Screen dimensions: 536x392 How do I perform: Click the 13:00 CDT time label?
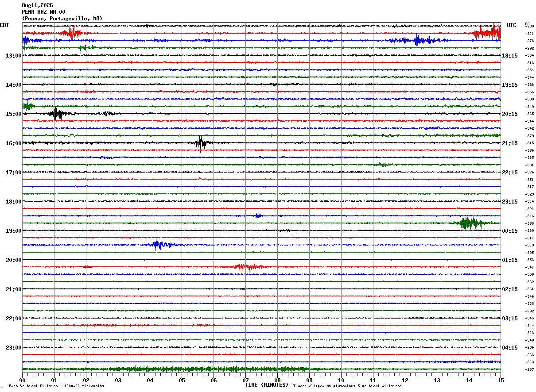pos(13,56)
